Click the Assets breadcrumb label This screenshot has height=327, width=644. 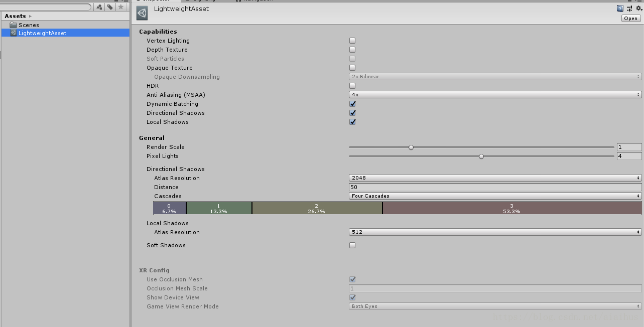(x=15, y=16)
